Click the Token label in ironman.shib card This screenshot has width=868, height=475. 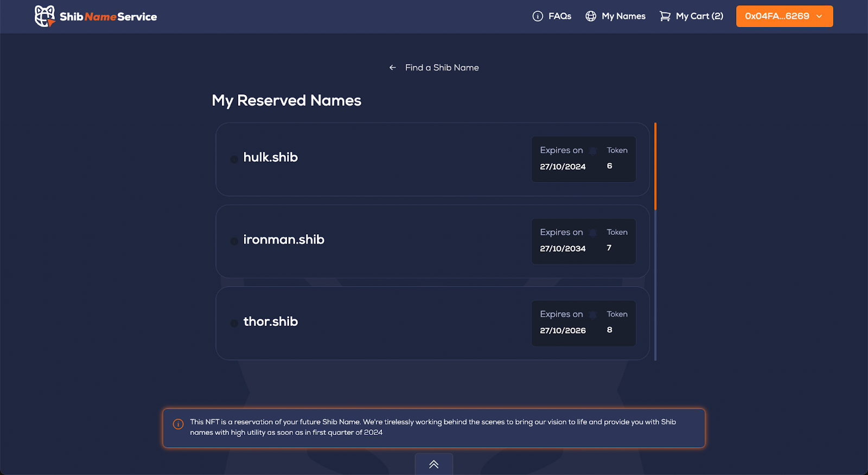[617, 232]
